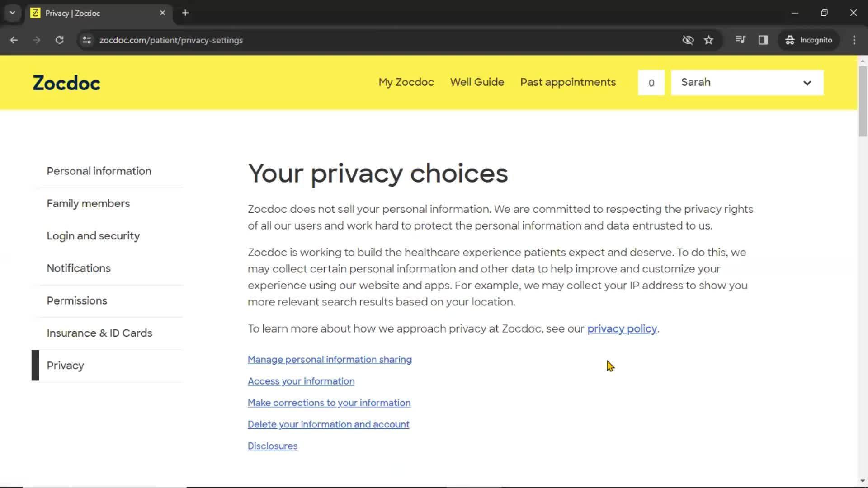This screenshot has width=868, height=488.
Task: Expand the browser tab options menu
Action: click(x=13, y=13)
